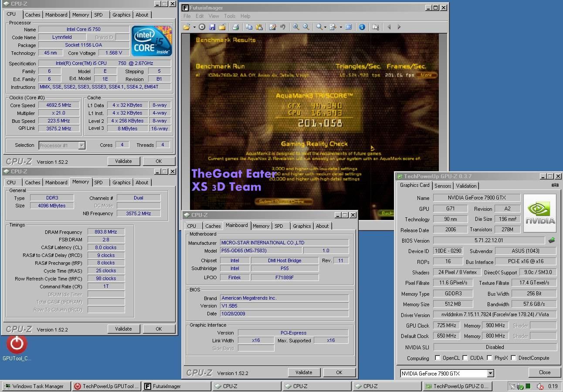Enable the OpenCL checkbox in GPU-Z
Viewport: 563px width, 392px height.
(438, 358)
